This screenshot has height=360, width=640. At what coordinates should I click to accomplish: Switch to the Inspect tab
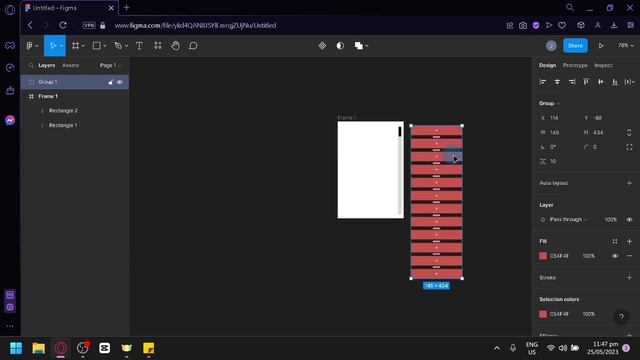(603, 65)
